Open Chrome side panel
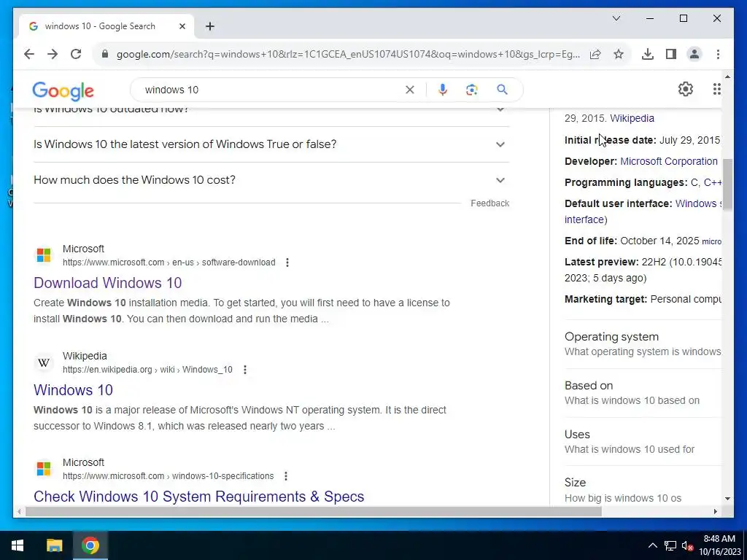Viewport: 747px width, 560px height. (x=671, y=54)
